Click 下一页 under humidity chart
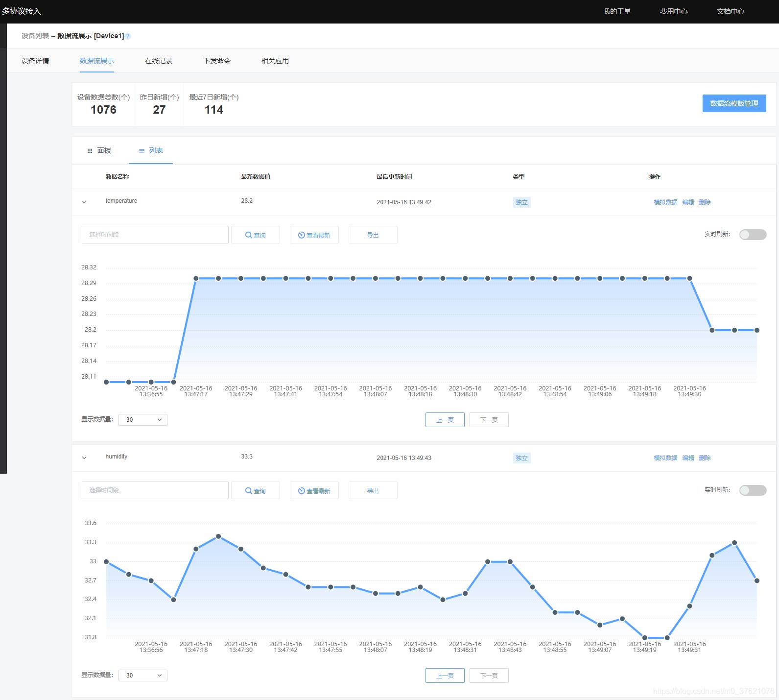The width and height of the screenshot is (779, 700). (489, 676)
